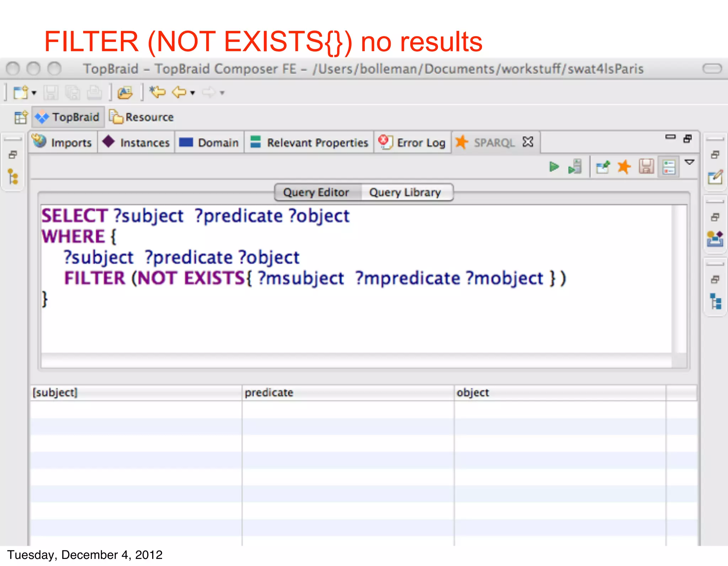The image size is (728, 566).
Task: Click the Open Type folder icon
Action: 125,93
